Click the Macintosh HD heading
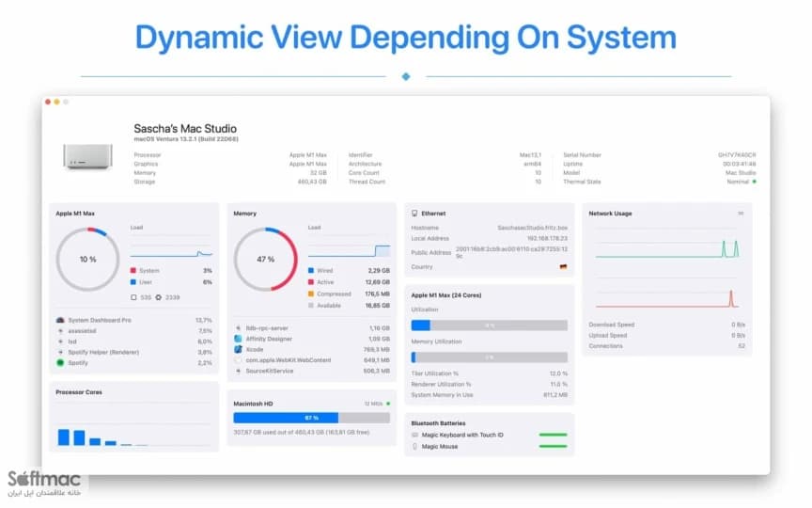 [x=253, y=404]
